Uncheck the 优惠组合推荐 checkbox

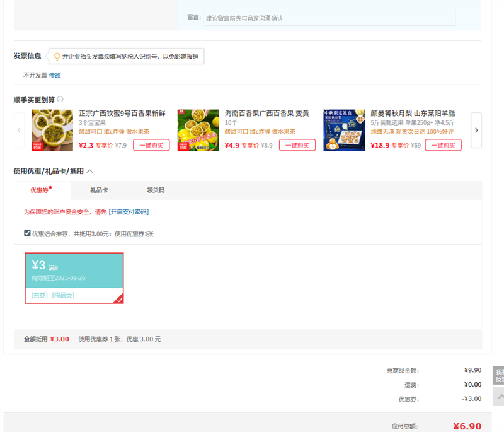[27, 233]
